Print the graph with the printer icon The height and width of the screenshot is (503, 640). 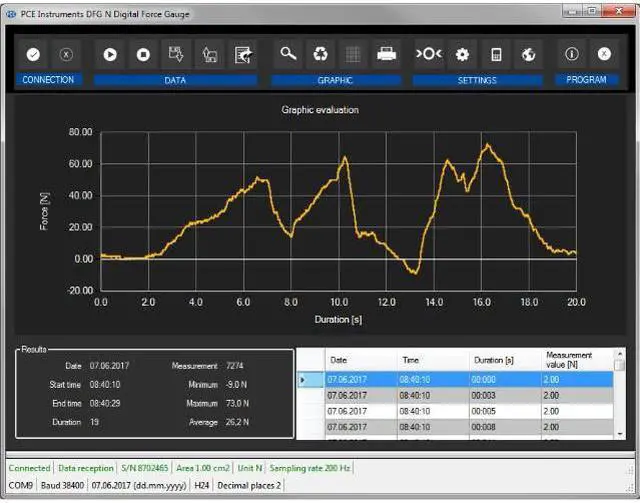click(x=386, y=54)
